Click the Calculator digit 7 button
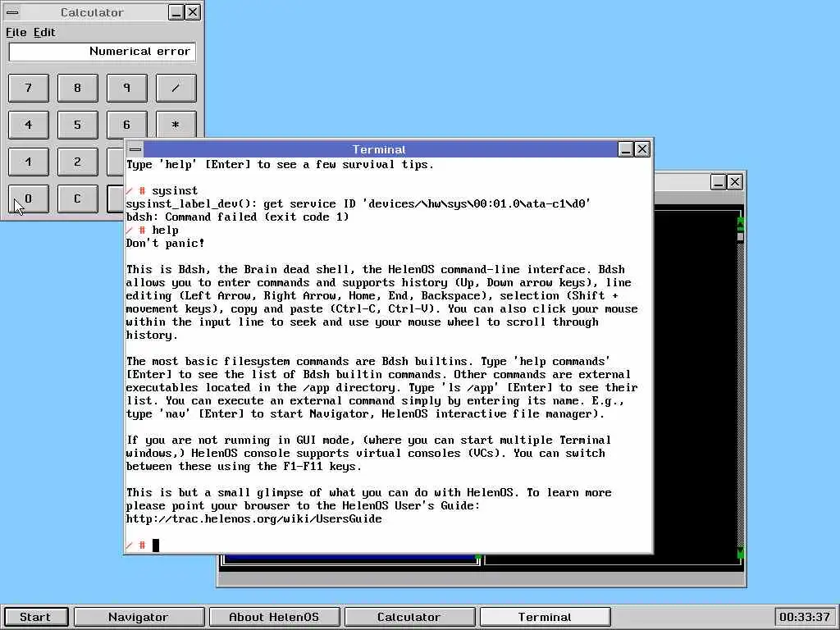This screenshot has height=630, width=840. coord(29,88)
